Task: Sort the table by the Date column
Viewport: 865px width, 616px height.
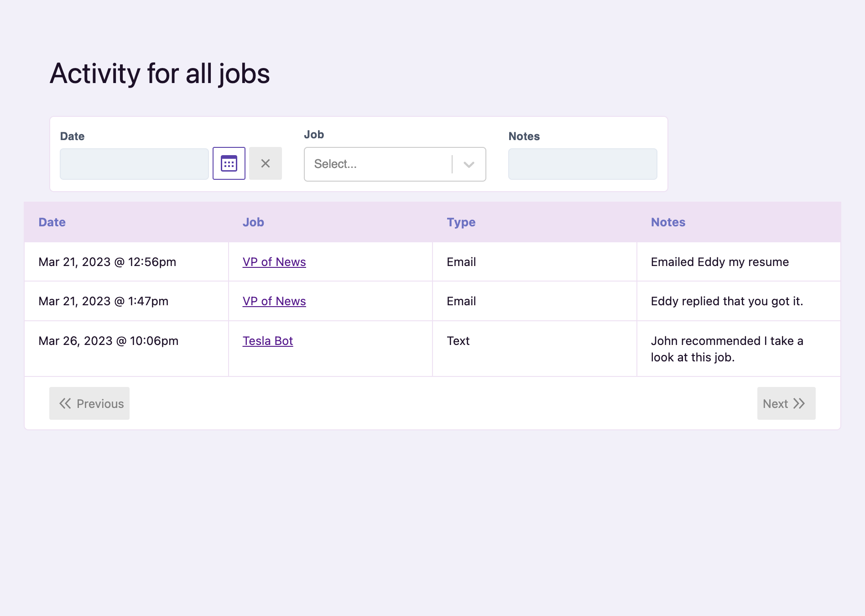Action: click(52, 222)
